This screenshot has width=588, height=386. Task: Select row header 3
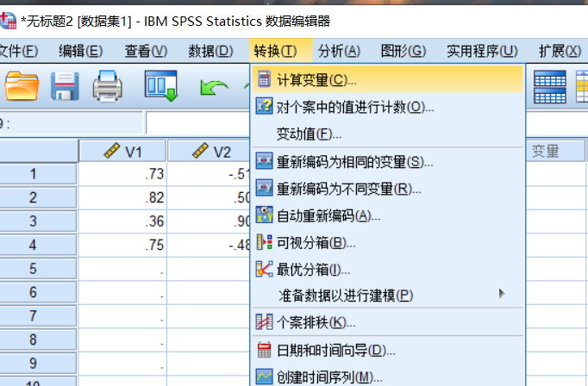(x=38, y=221)
